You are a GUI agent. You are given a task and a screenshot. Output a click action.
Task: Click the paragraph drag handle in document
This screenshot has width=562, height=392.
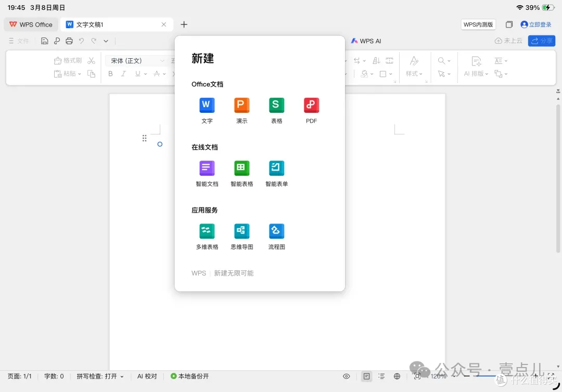tap(144, 138)
